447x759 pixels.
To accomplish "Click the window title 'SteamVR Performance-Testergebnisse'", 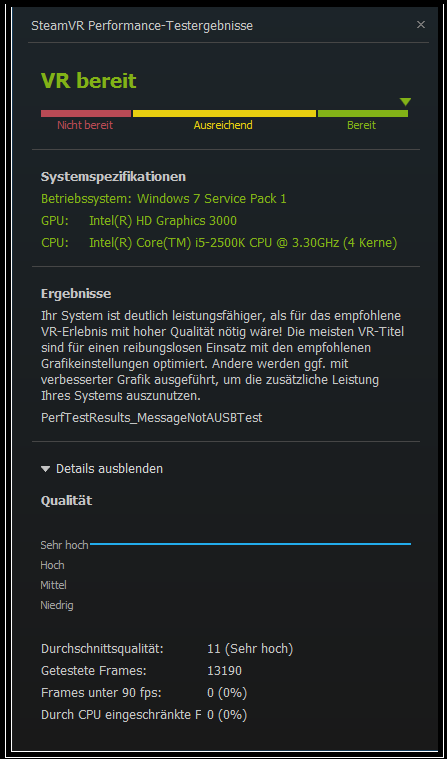I will [142, 26].
